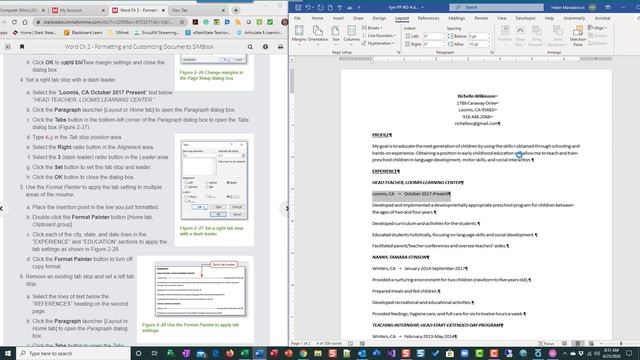Click the Bring Forward button

click(537, 36)
